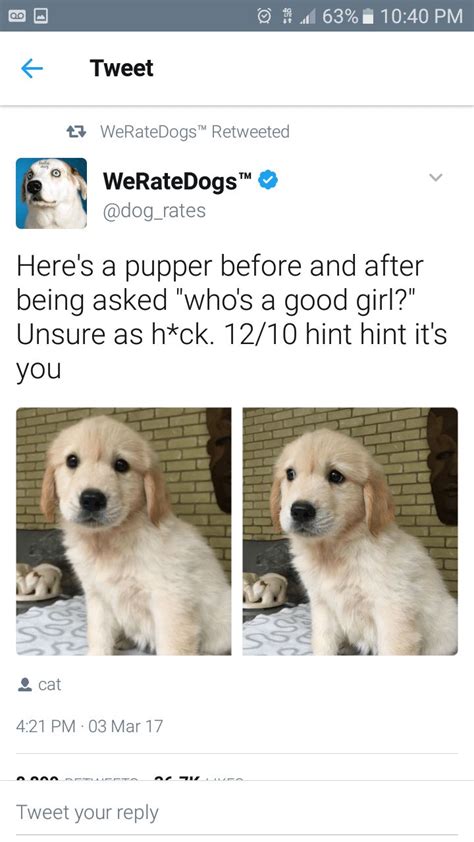The height and width of the screenshot is (842, 474).
Task: Click the WeRateDogs Retweeted label
Action: (195, 132)
